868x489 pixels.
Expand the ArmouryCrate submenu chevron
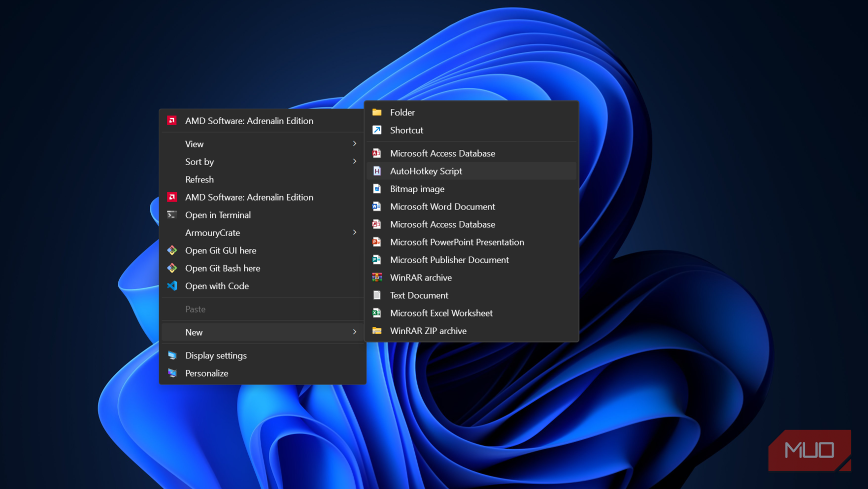coord(354,233)
